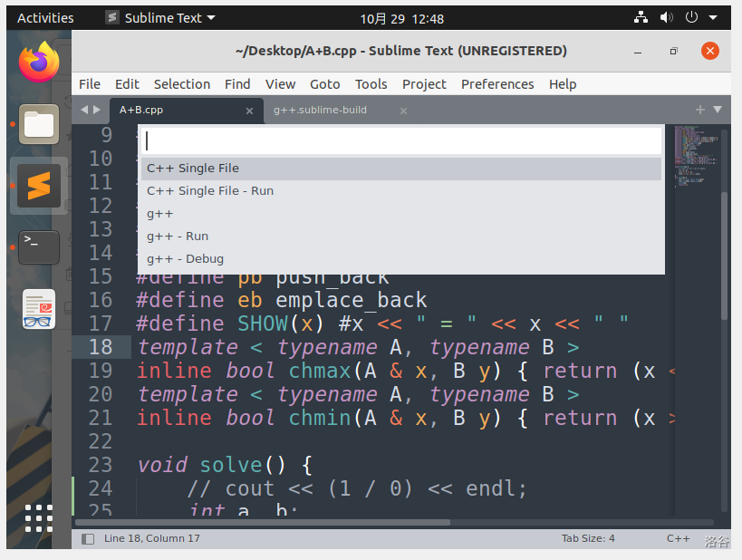The image size is (742, 560).
Task: Click the Sublime Text dock icon
Action: [39, 186]
